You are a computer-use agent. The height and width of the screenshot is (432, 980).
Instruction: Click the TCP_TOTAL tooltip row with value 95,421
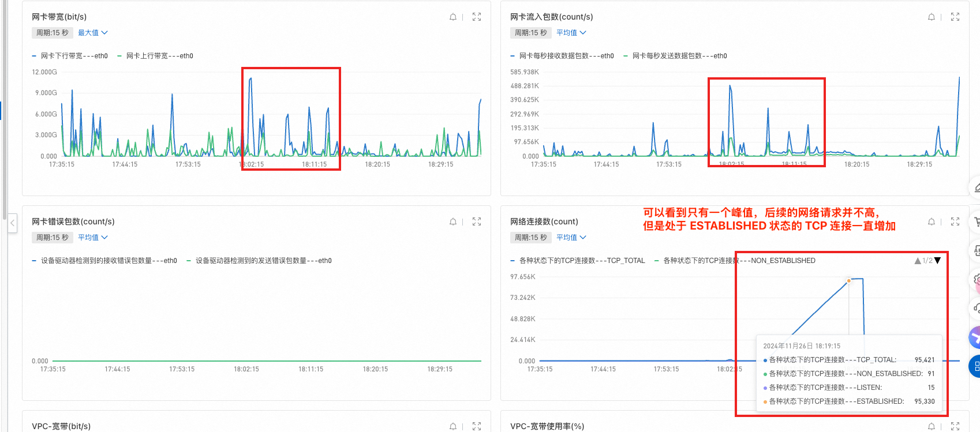(x=849, y=360)
